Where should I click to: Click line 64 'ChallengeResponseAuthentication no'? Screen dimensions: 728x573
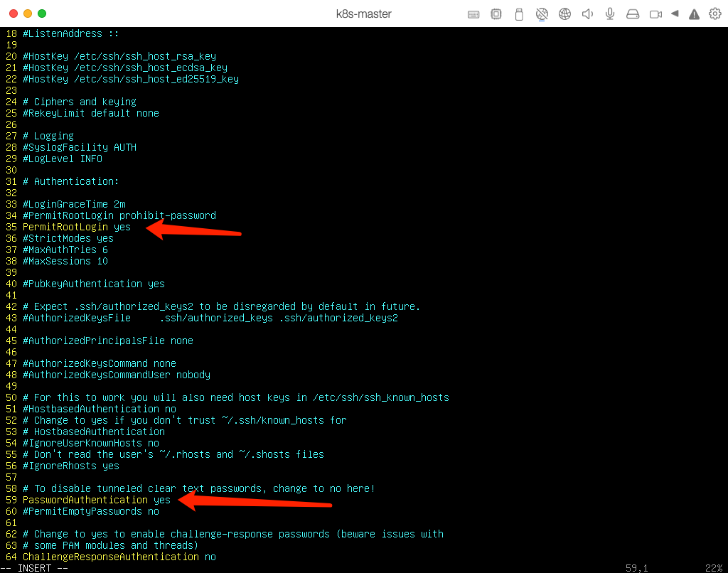coord(119,557)
